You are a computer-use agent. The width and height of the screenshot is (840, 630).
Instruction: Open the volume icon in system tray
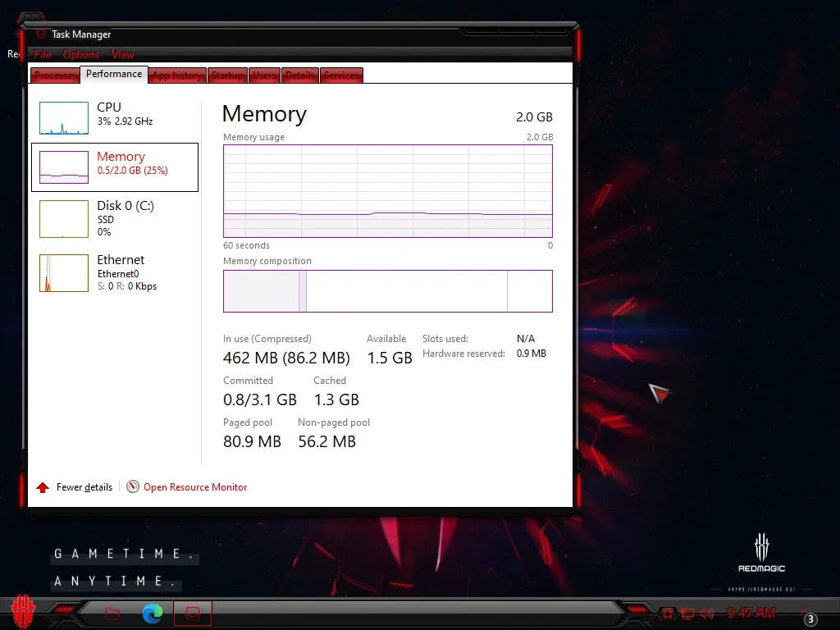pyautogui.click(x=707, y=614)
